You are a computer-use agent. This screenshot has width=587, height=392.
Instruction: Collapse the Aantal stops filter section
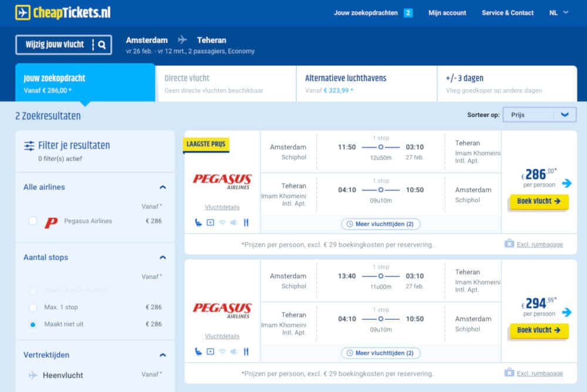coord(163,258)
